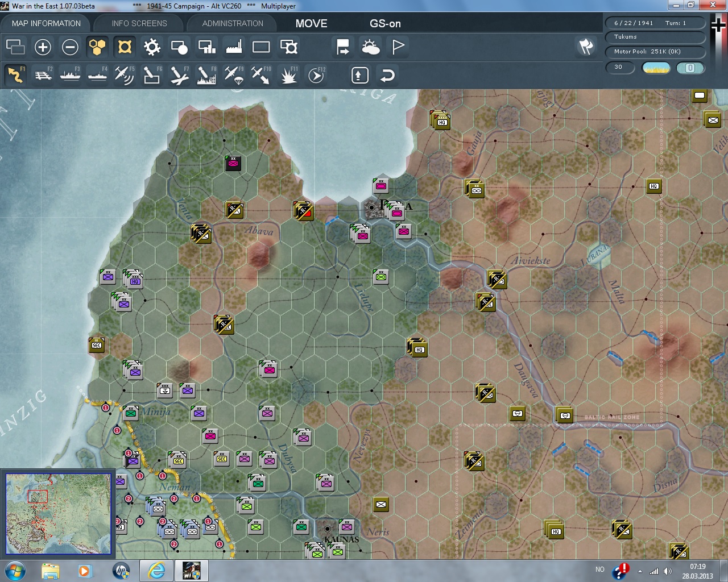
Task: Click the crossed white flags icon
Action: coord(586,47)
